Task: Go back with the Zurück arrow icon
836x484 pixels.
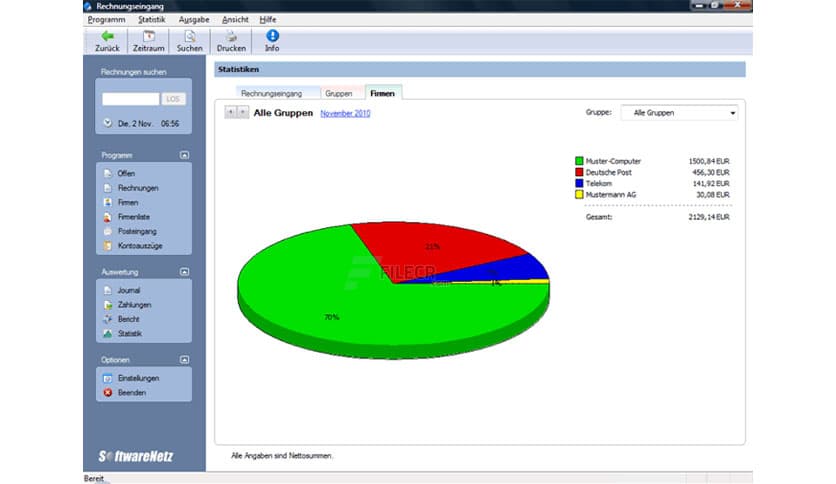Action: (x=107, y=36)
